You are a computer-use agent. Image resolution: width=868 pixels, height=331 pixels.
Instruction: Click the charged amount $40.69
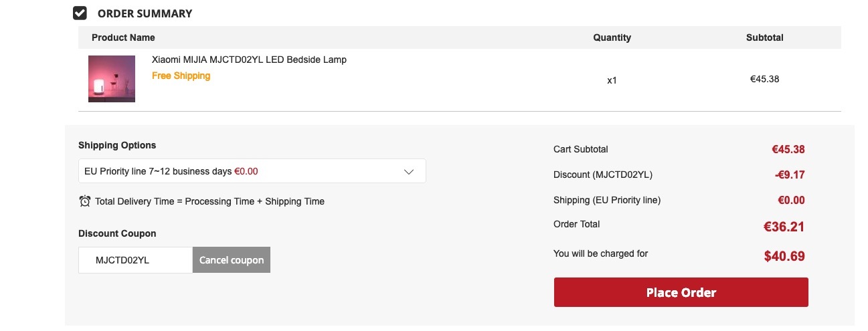(784, 256)
